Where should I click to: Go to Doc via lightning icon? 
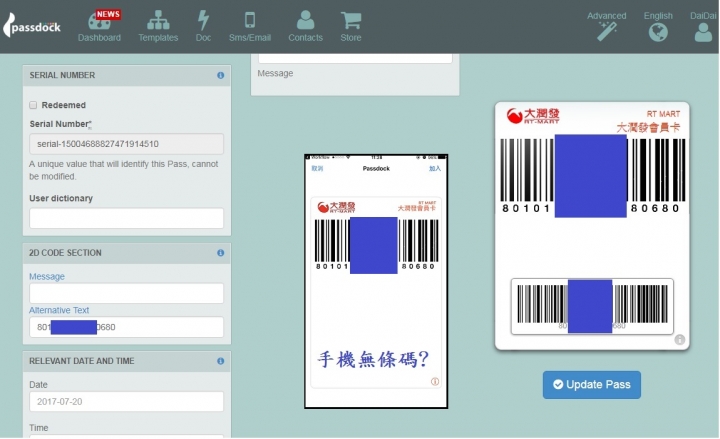tap(203, 26)
